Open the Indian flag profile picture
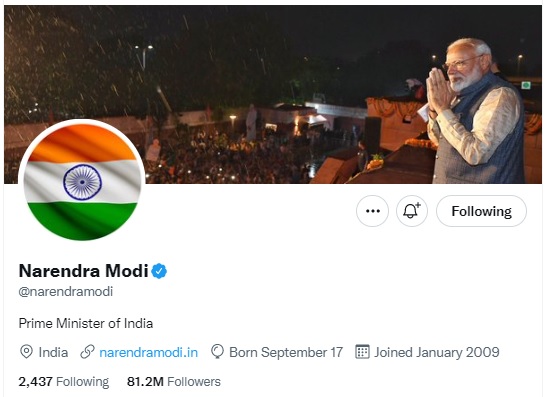 [82, 182]
